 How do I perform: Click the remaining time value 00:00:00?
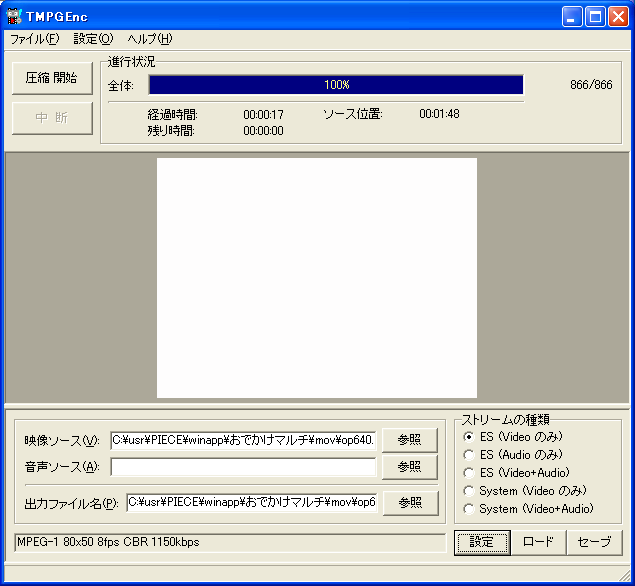click(263, 131)
